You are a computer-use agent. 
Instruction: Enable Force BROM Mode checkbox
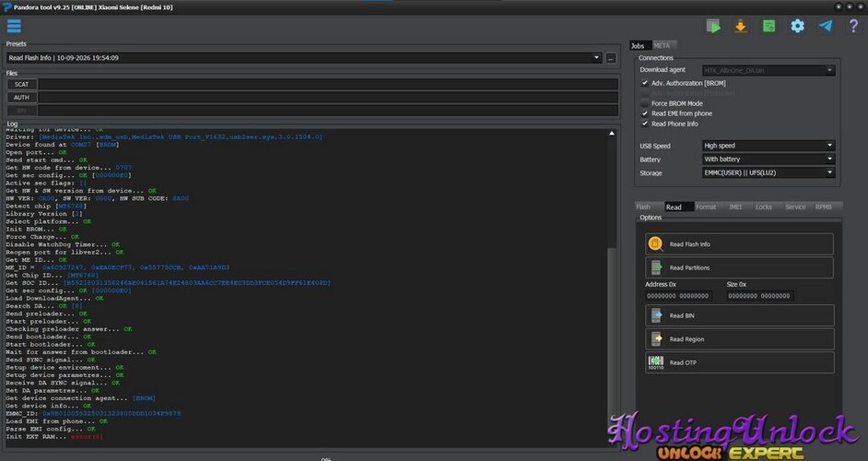[644, 103]
